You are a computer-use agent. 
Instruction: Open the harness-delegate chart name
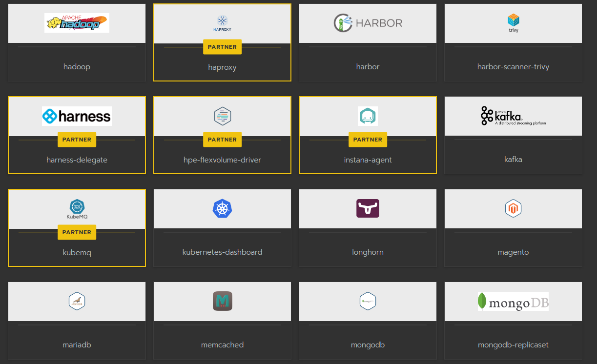(x=77, y=160)
